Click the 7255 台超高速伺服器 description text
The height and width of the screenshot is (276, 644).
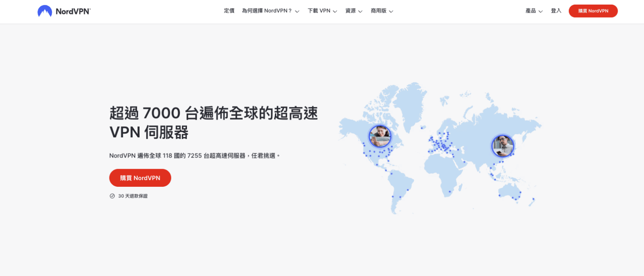coord(195,155)
